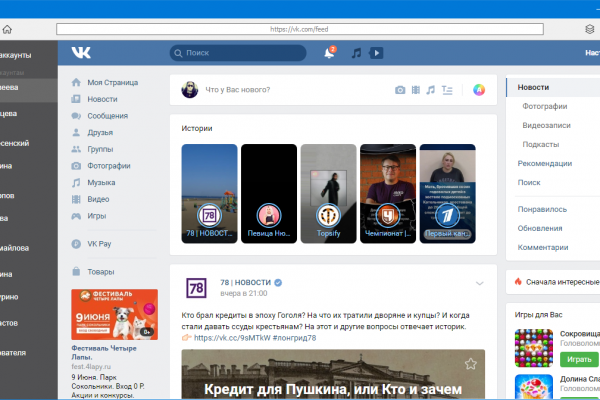Click the Играть button
This screenshot has height=400, width=600.
tap(579, 359)
